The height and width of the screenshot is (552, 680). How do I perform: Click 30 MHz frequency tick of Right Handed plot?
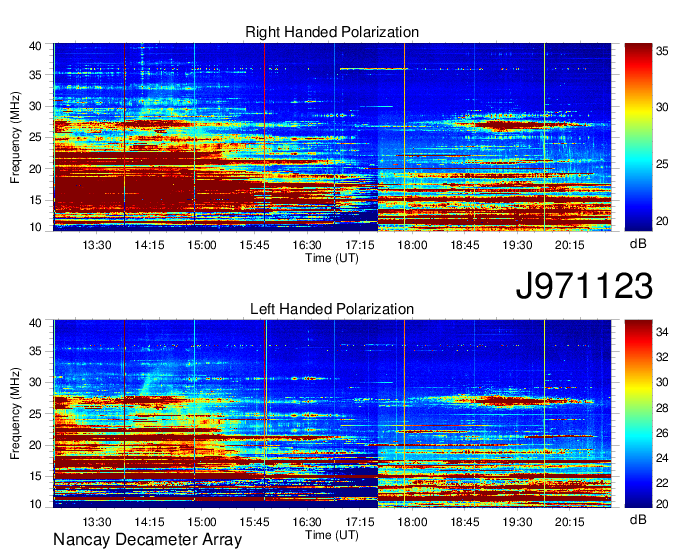pyautogui.click(x=35, y=106)
